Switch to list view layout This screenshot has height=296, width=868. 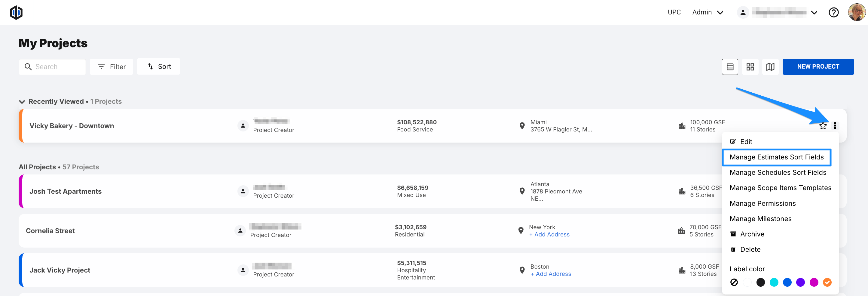(x=729, y=67)
